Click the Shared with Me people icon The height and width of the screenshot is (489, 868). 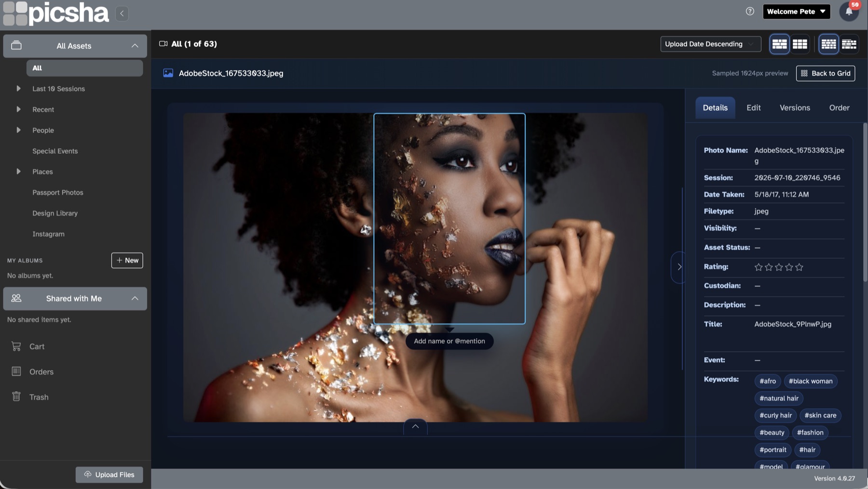coord(16,298)
